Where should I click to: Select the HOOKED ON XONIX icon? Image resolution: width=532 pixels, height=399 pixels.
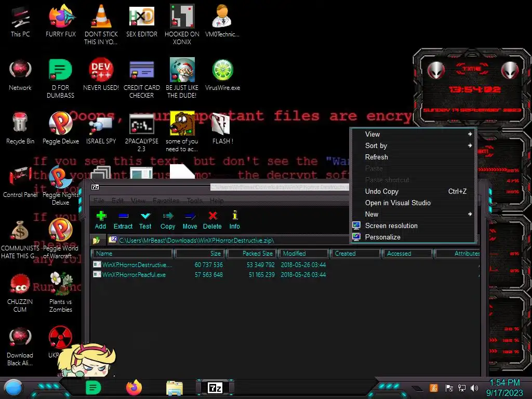point(182,25)
